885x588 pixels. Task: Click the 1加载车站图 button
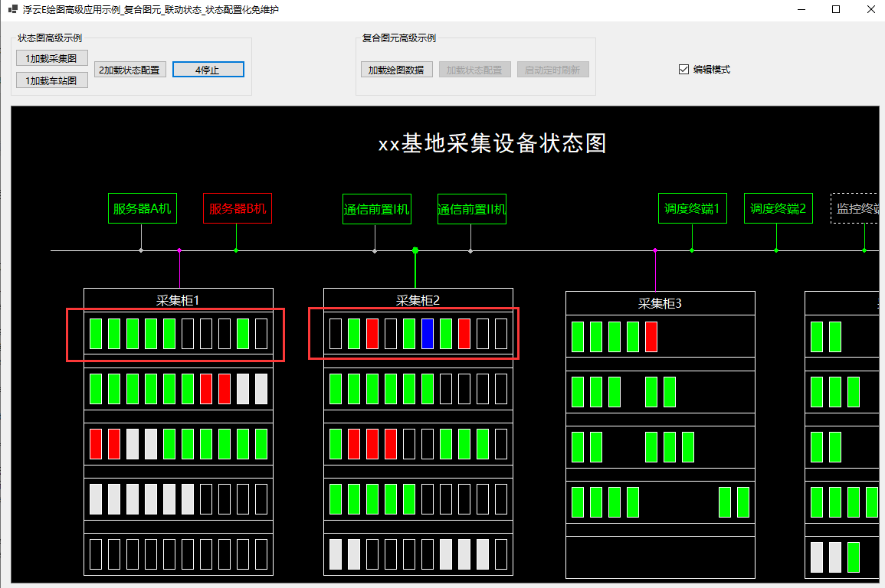click(51, 80)
